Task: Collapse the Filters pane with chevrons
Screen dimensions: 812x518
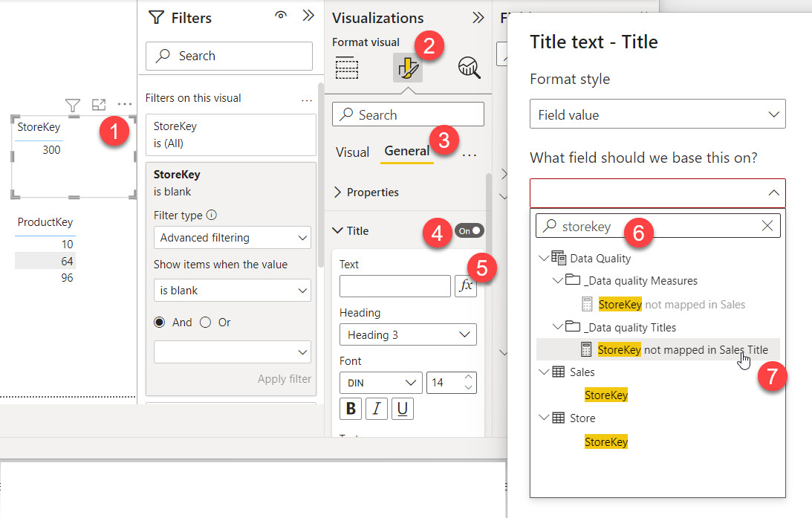Action: coord(308,16)
